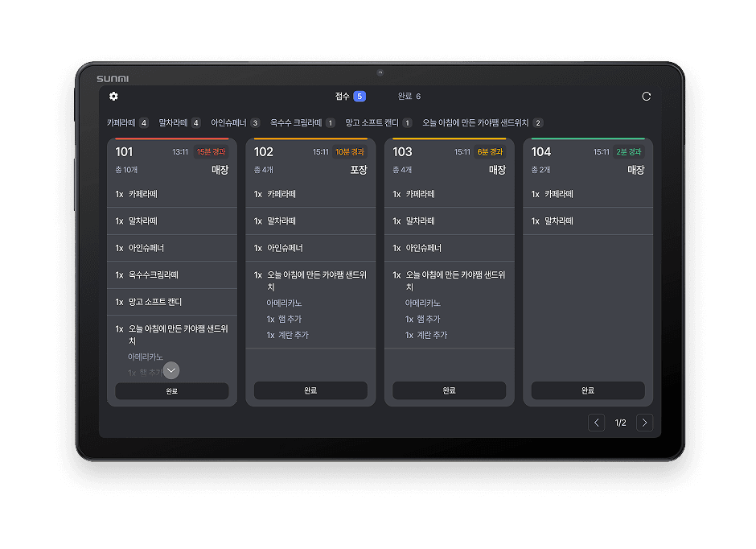The width and height of the screenshot is (756, 549).
Task: Click the 10분 경과 badge
Action: (350, 152)
